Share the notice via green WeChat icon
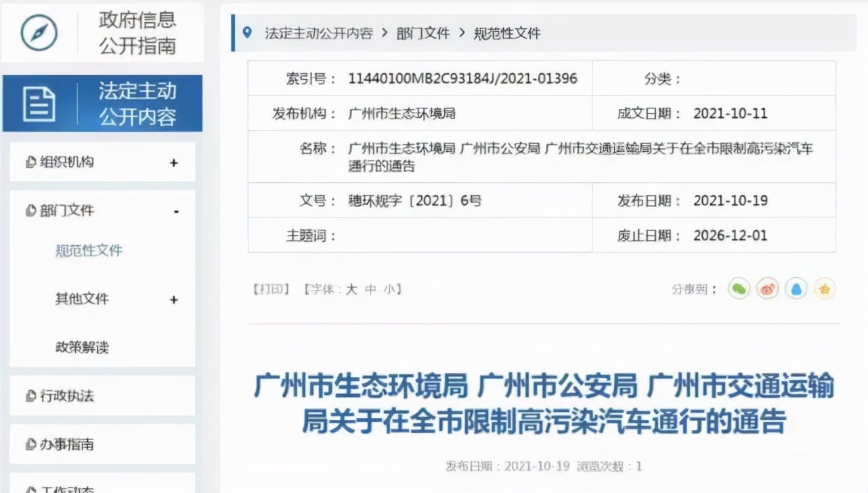Image resolution: width=868 pixels, height=493 pixels. click(739, 289)
